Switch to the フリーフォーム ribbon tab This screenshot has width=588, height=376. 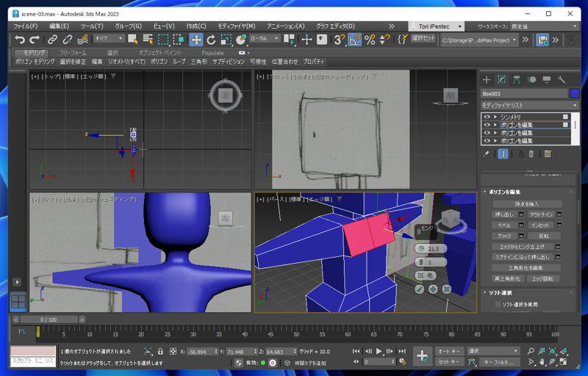[x=73, y=53]
